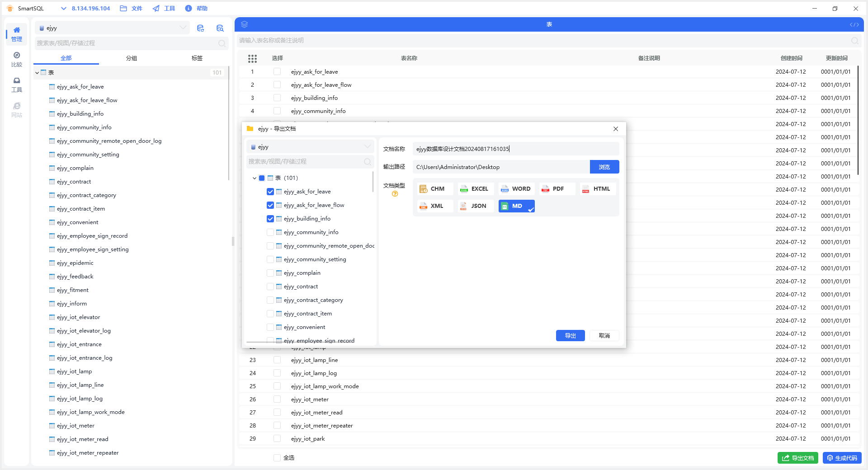The width and height of the screenshot is (868, 470).
Task: Open the 网站 sidebar section
Action: 17,110
